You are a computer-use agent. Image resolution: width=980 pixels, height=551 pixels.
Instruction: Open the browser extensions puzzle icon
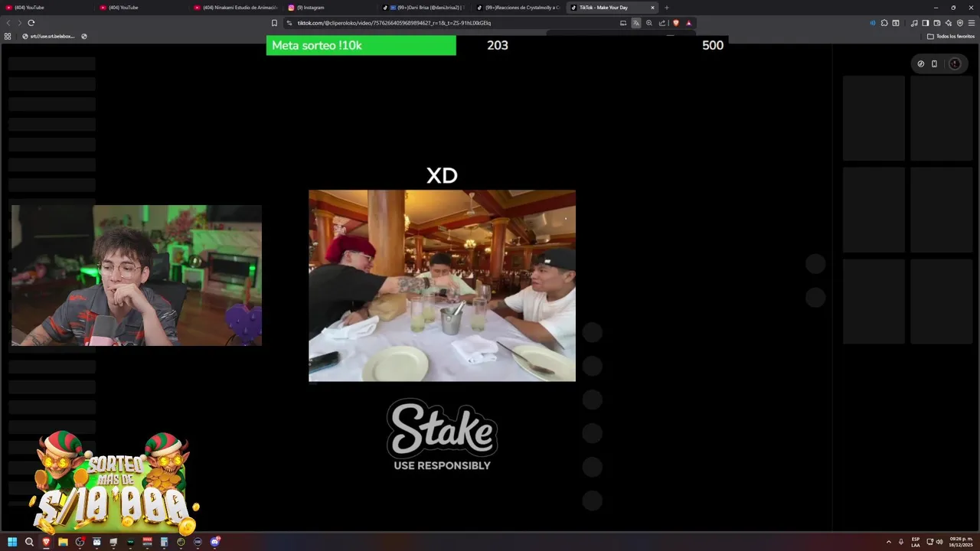[884, 23]
